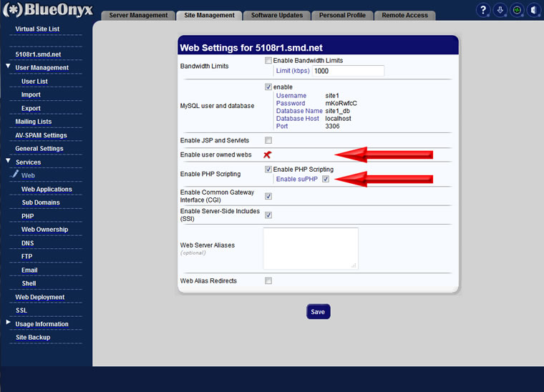Open FTP settings
Viewport: 544px width, 392px height.
pos(26,257)
